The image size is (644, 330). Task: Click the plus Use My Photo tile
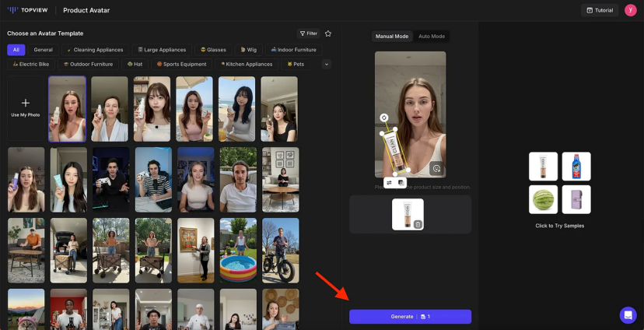26,108
